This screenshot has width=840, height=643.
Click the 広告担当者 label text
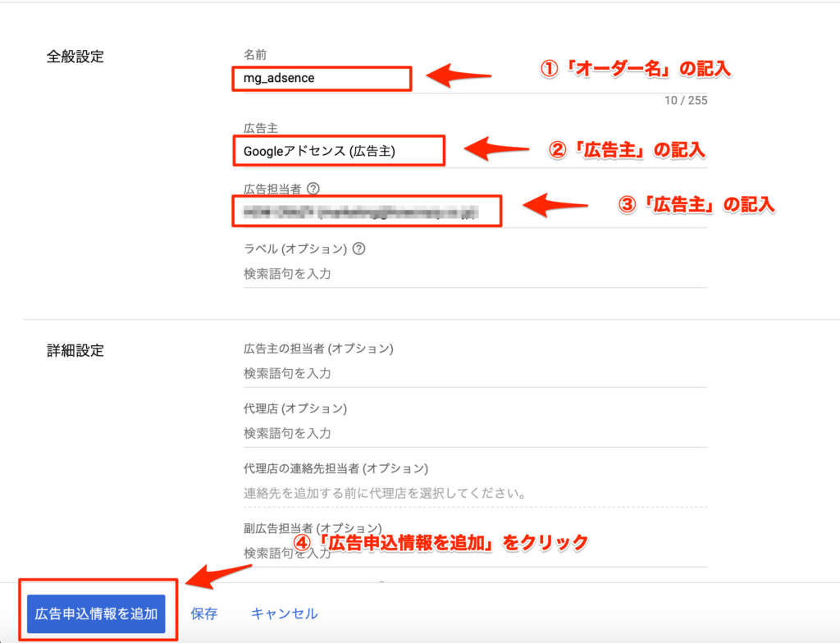coord(272,189)
